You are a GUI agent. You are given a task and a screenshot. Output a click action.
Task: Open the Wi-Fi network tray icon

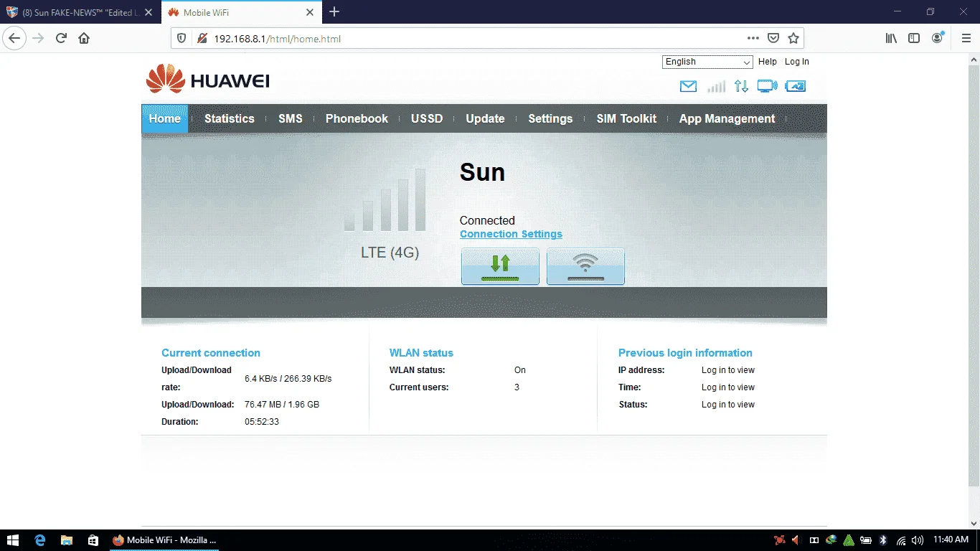click(901, 540)
